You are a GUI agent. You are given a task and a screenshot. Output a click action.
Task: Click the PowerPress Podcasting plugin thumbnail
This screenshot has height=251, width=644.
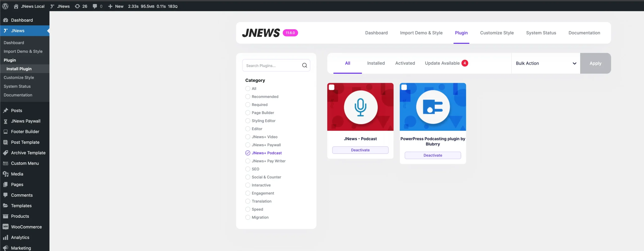click(x=433, y=107)
